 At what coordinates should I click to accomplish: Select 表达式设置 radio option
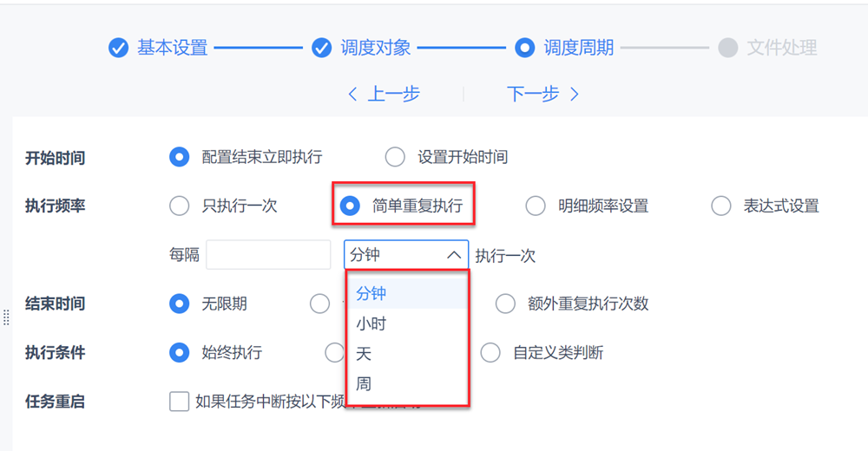pyautogui.click(x=720, y=206)
